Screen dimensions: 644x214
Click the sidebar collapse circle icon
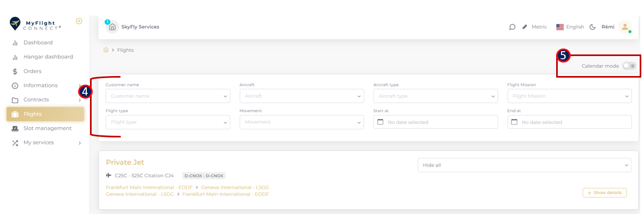[79, 21]
